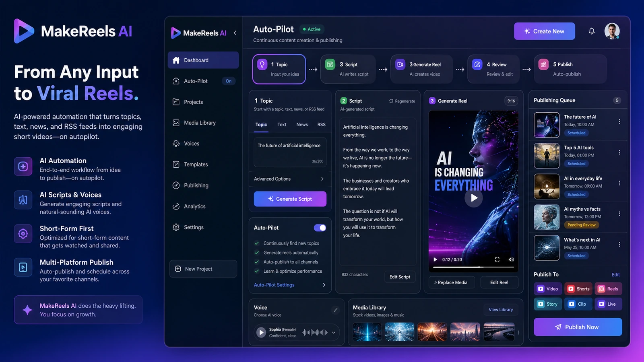
Task: Toggle the Shorts publish target
Action: [x=578, y=289]
